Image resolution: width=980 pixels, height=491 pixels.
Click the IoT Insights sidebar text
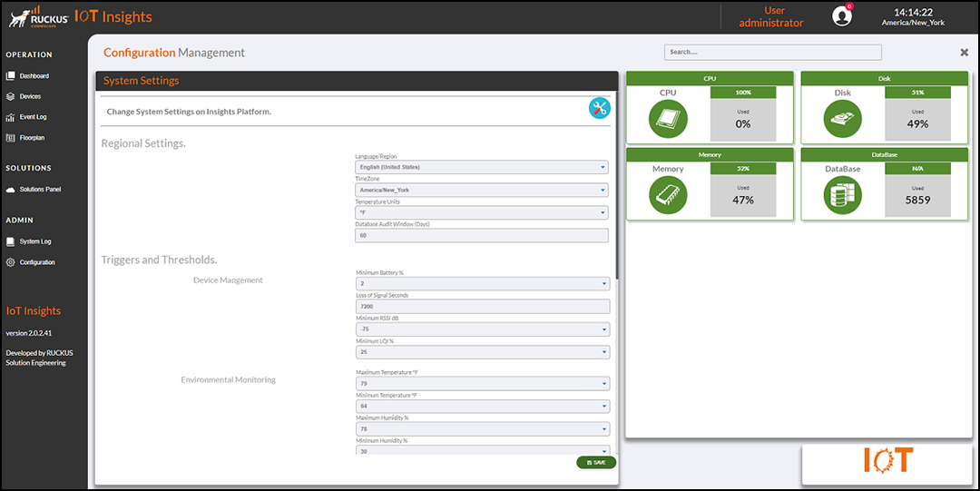click(34, 311)
